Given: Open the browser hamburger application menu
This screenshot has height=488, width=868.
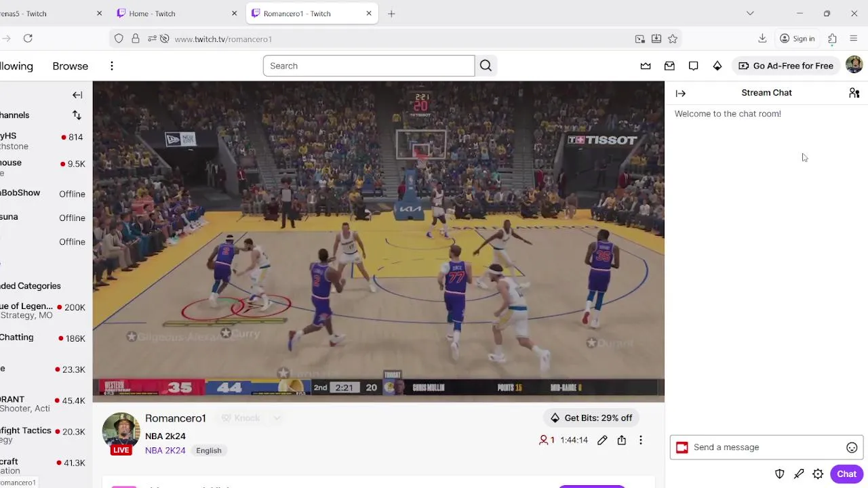Looking at the screenshot, I should (854, 39).
